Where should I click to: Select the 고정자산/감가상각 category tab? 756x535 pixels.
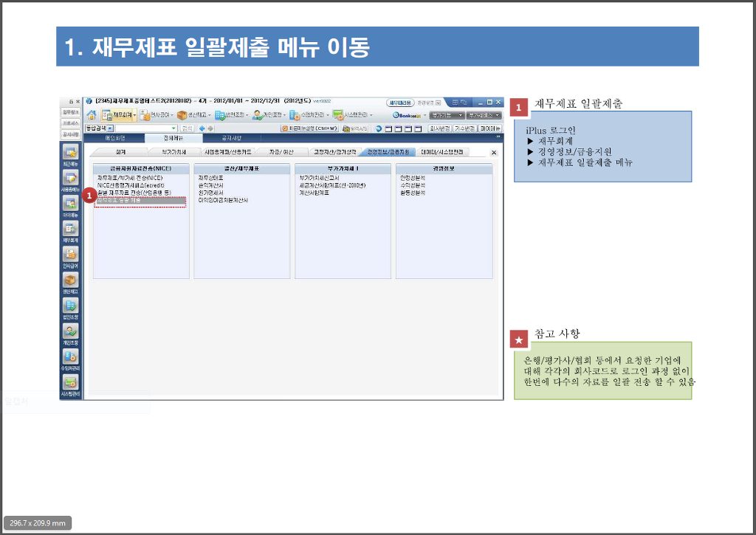pyautogui.click(x=334, y=152)
